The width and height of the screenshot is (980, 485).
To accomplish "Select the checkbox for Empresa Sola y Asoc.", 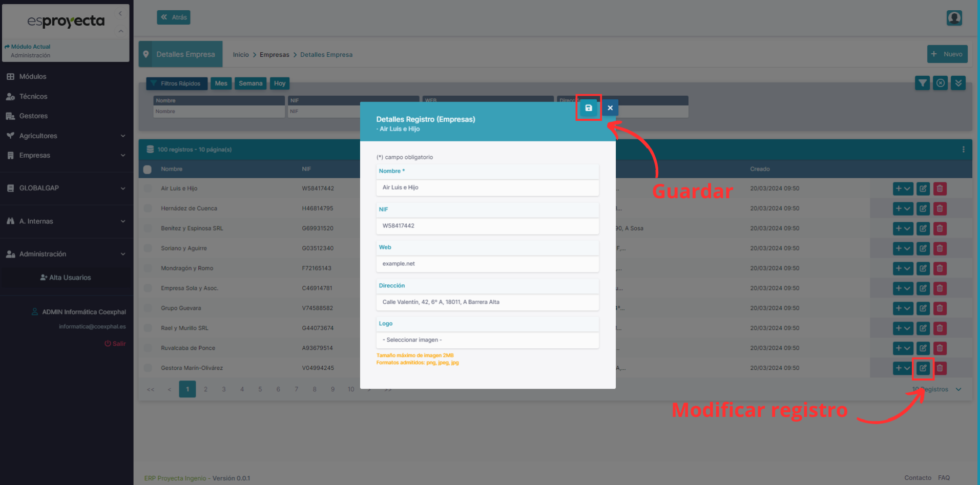I will tap(147, 288).
